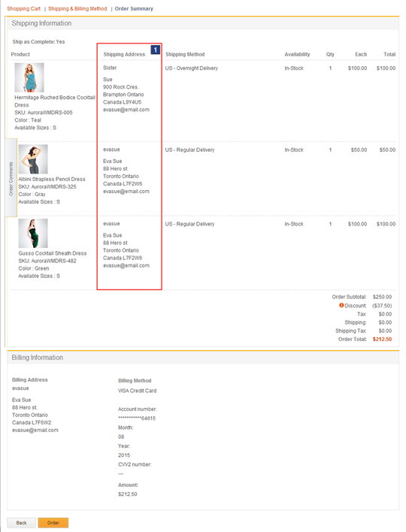The image size is (406, 532).
Task: Click the Billing Method heading
Action: coord(135,381)
